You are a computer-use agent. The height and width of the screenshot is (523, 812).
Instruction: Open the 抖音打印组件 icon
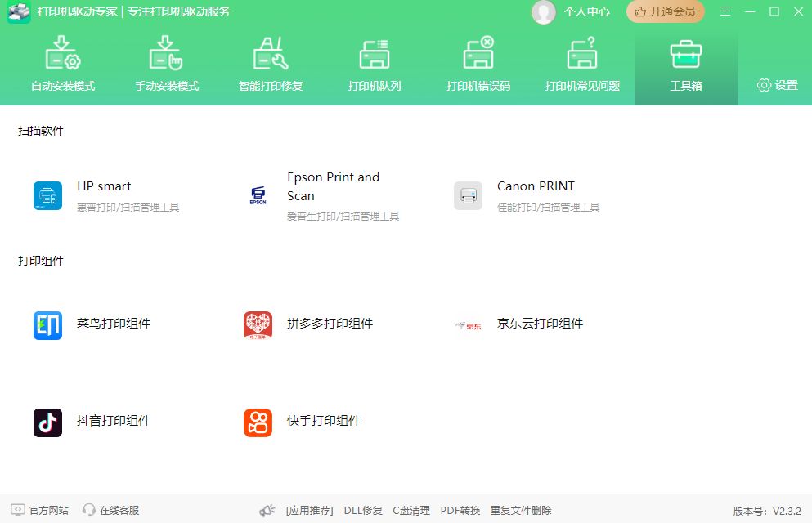47,422
